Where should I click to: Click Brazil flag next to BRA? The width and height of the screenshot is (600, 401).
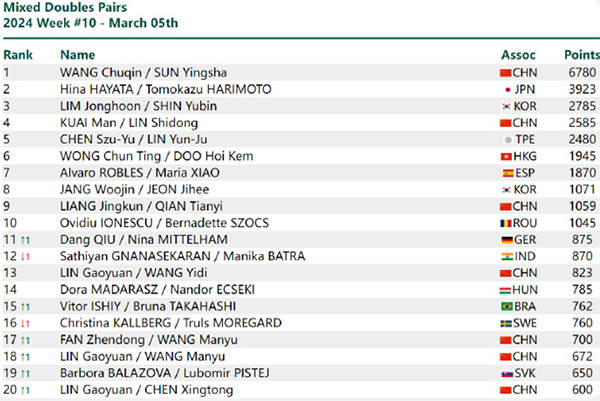[x=507, y=306]
